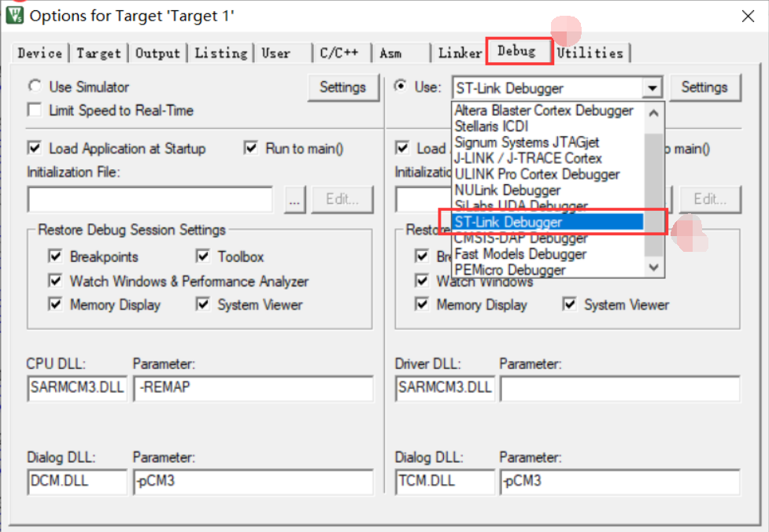Image resolution: width=769 pixels, height=532 pixels.
Task: Toggle left Run to main() checkbox
Action: coord(250,148)
